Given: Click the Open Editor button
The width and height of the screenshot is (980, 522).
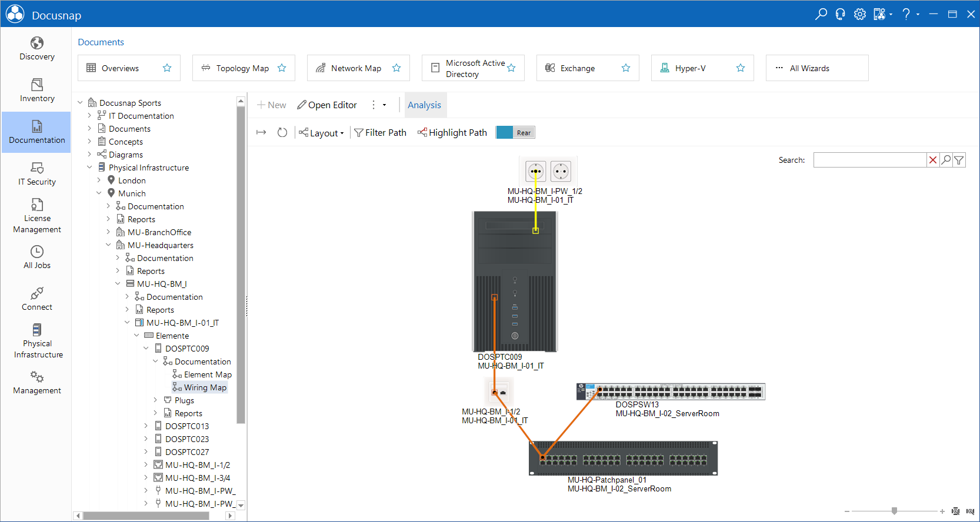Looking at the screenshot, I should click(x=327, y=105).
